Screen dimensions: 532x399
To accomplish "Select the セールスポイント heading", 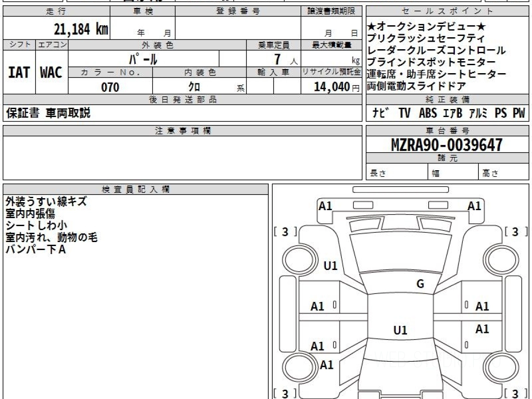I will click(x=448, y=12).
